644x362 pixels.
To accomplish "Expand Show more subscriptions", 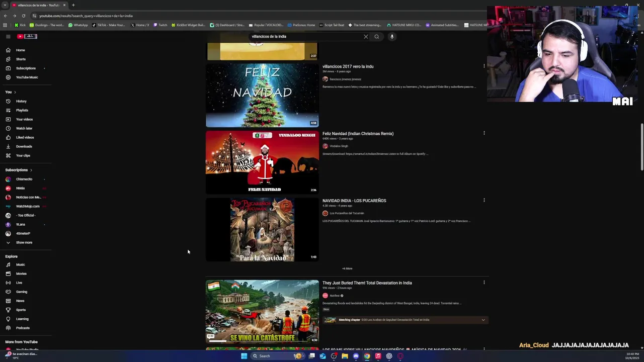I will pyautogui.click(x=25, y=242).
